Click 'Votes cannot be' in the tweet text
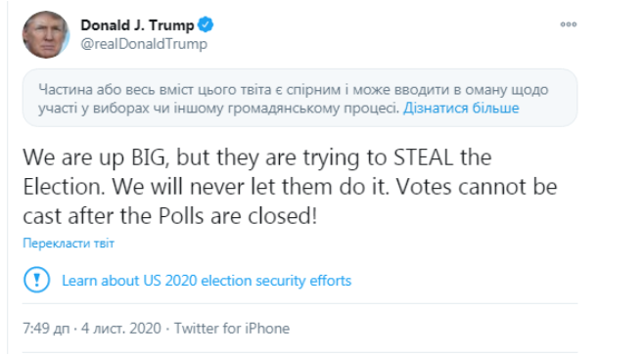The image size is (644, 356). 477,187
